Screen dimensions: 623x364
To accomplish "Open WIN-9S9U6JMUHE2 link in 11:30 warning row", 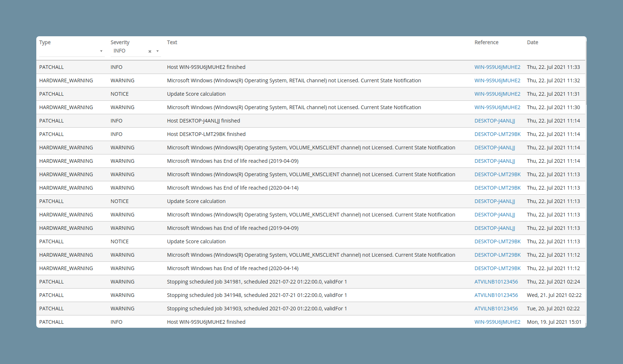I will click(x=497, y=107).
